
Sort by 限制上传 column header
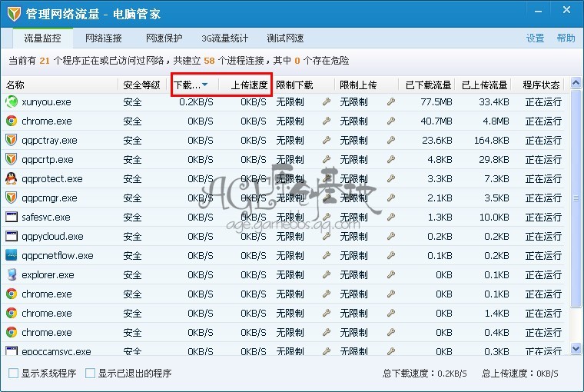pos(358,85)
